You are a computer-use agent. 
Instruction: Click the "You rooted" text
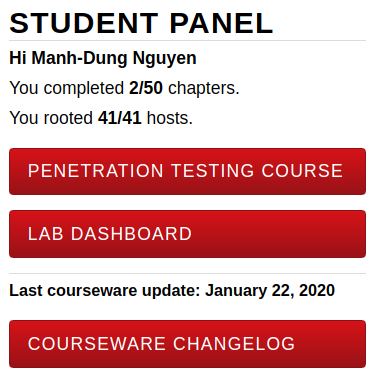(x=51, y=118)
